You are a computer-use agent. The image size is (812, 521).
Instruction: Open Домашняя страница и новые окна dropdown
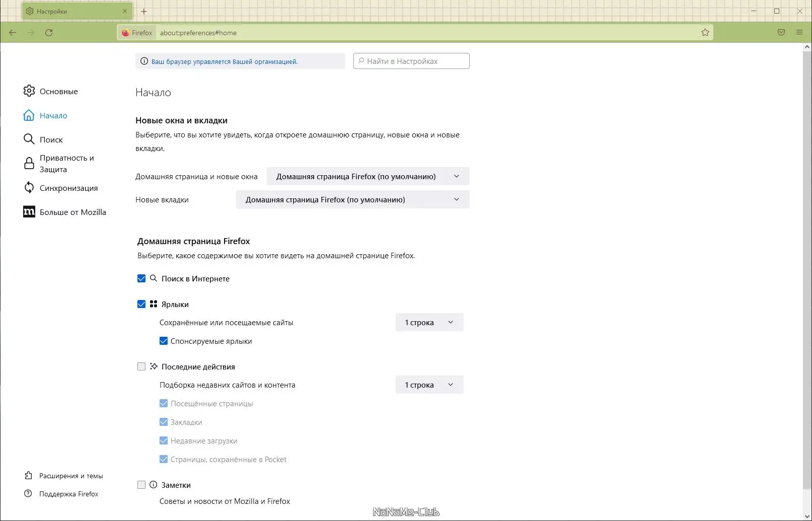pos(368,176)
